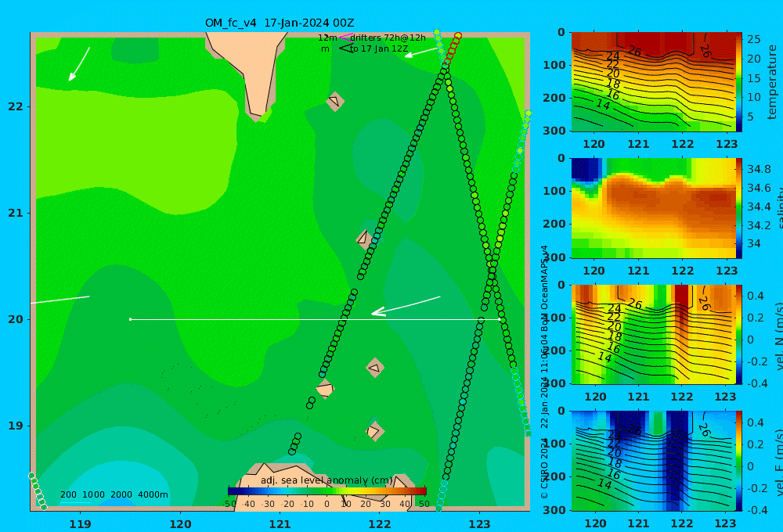Click the 'adj. sea level anomaly (cm)' label
Image resolution: width=783 pixels, height=532 pixels.
point(327,480)
